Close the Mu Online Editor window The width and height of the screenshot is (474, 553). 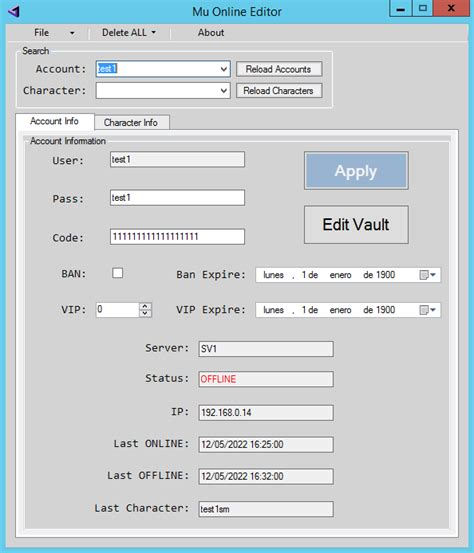451,8
